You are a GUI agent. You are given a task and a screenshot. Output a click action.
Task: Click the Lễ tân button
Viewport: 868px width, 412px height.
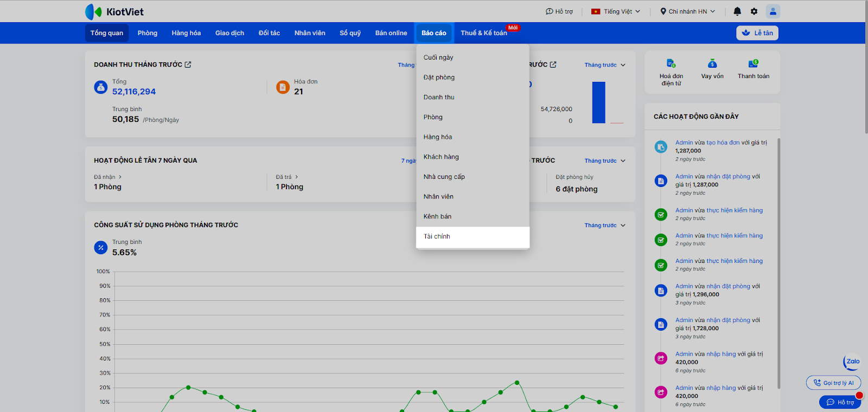pyautogui.click(x=757, y=33)
